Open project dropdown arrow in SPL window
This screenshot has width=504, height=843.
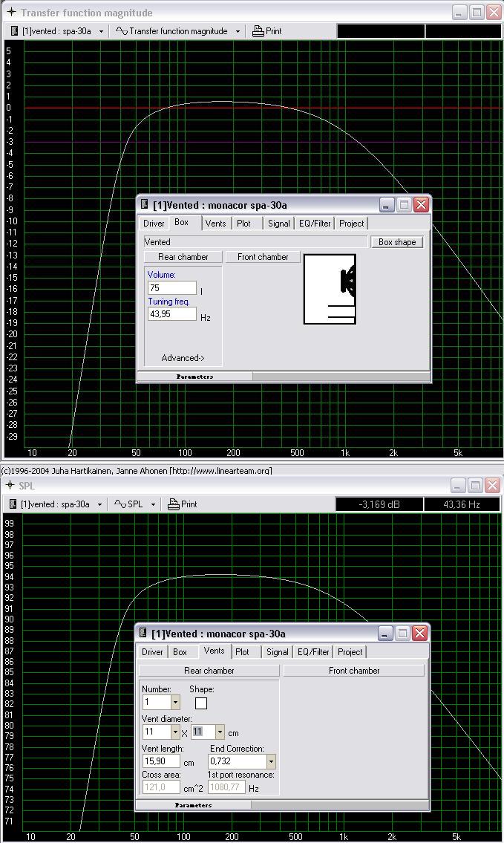pyautogui.click(x=99, y=504)
